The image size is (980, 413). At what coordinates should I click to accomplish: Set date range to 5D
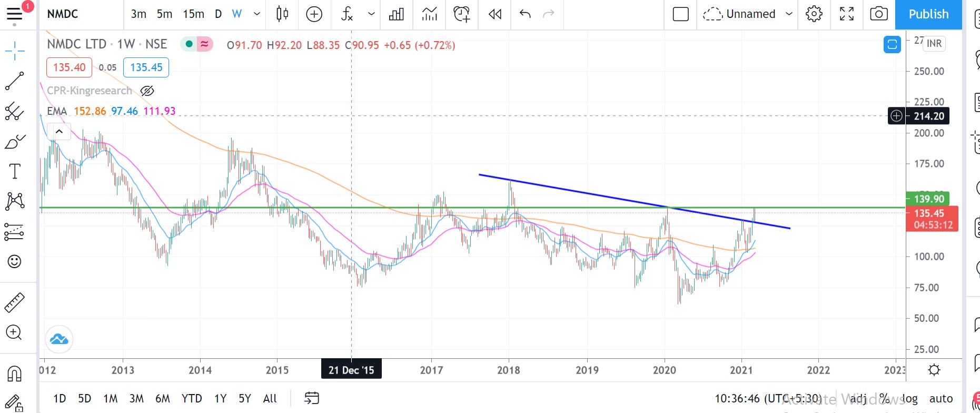[x=84, y=399]
